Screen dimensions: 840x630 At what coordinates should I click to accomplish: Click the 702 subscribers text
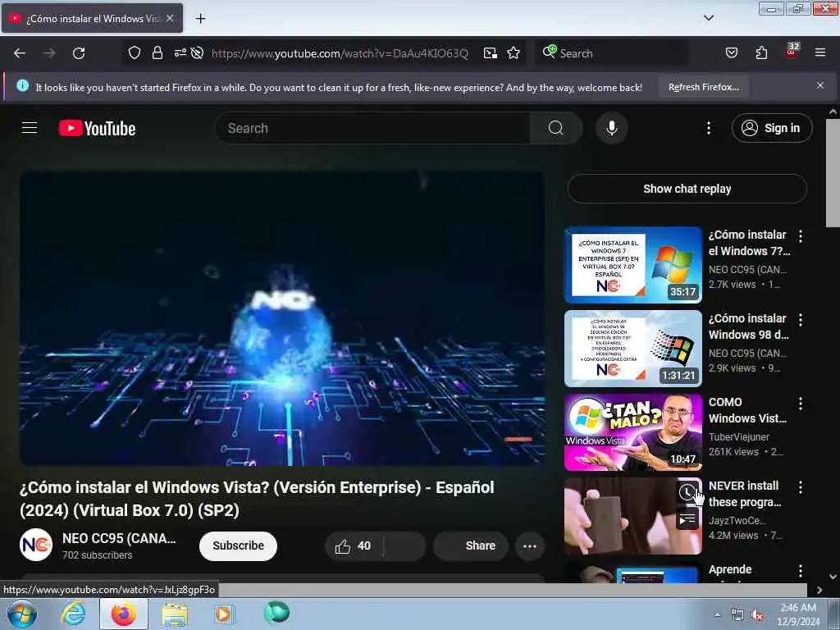point(97,555)
